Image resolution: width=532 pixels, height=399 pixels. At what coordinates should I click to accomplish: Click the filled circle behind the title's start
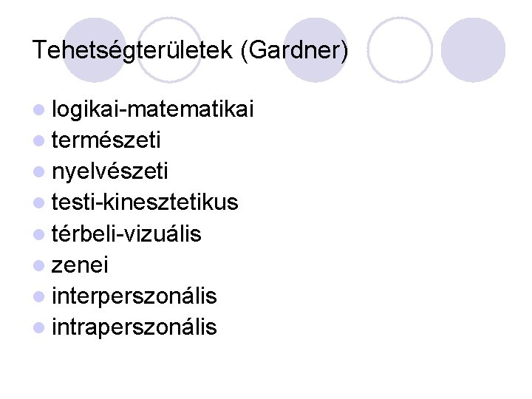click(x=94, y=50)
